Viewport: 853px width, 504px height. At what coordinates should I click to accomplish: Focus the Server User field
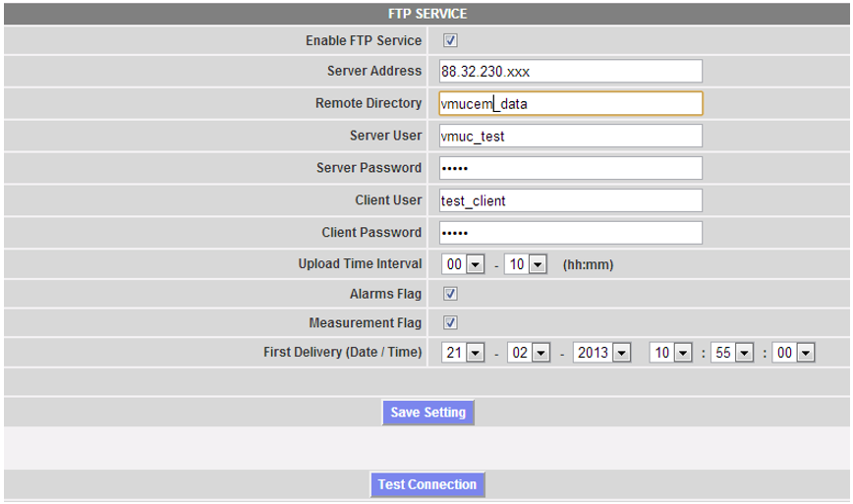click(570, 136)
